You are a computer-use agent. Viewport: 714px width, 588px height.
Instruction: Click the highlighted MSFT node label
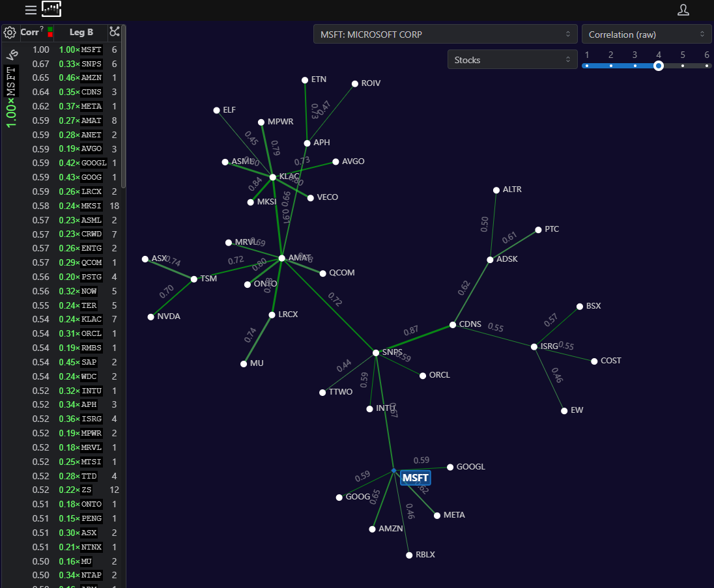415,478
